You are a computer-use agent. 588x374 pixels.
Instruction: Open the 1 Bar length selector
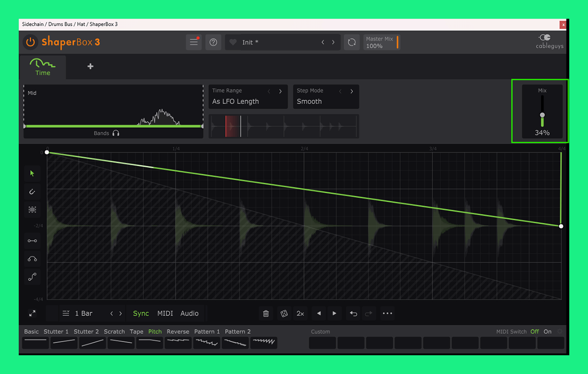click(x=84, y=314)
